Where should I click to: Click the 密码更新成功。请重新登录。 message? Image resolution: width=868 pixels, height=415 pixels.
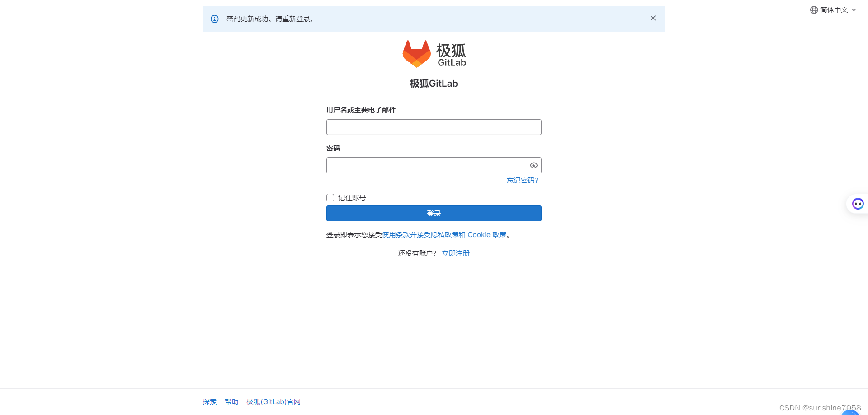tap(271, 19)
